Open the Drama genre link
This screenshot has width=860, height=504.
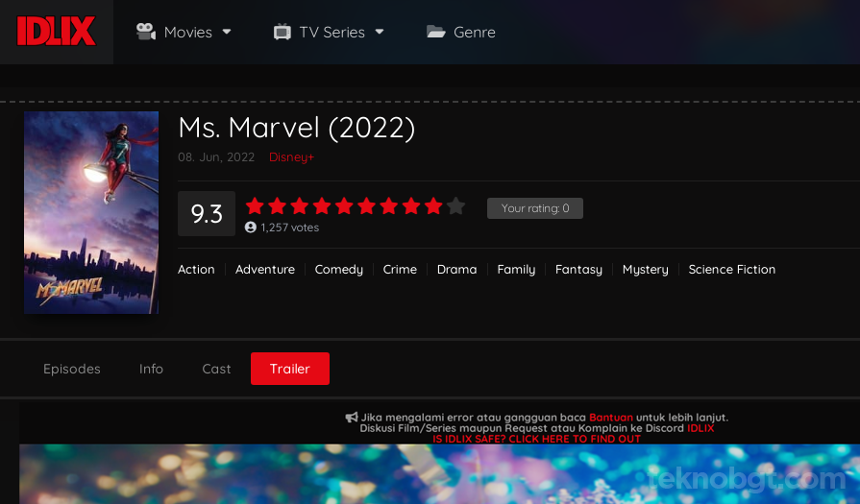[x=456, y=270]
